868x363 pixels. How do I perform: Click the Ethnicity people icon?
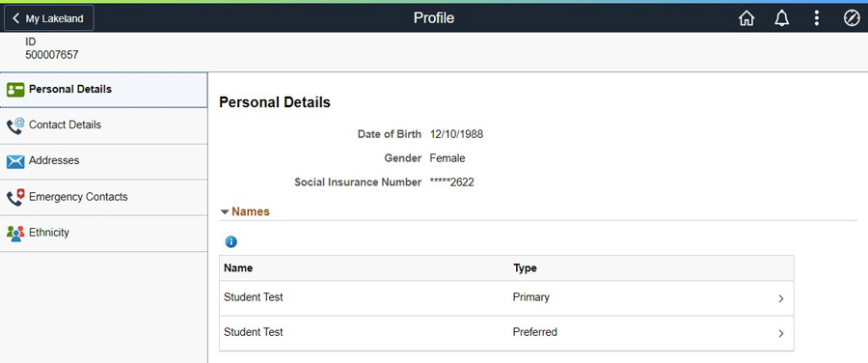(15, 234)
